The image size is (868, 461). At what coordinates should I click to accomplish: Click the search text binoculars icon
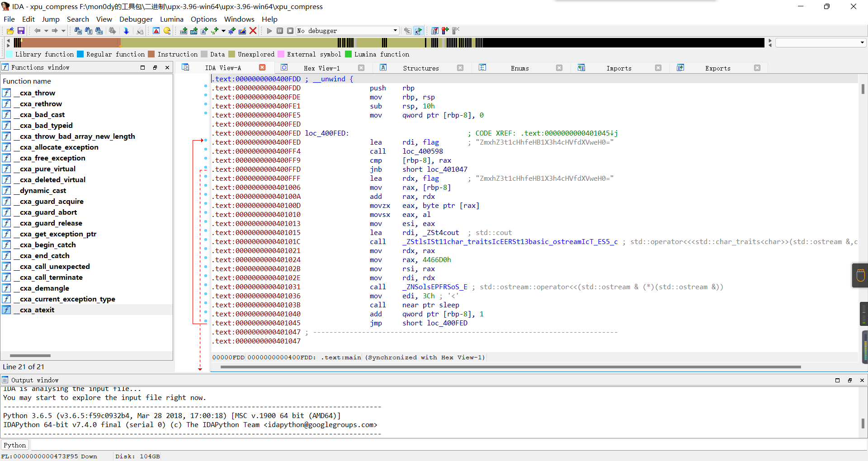tap(89, 31)
